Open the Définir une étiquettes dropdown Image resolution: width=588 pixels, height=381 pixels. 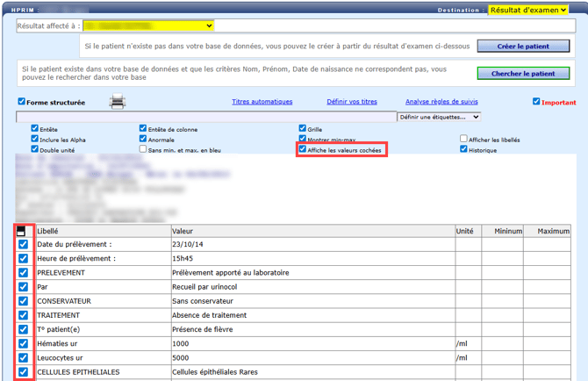coord(438,117)
